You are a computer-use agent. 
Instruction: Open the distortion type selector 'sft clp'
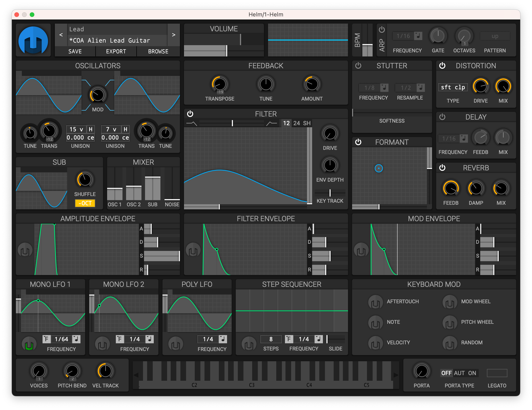click(x=453, y=87)
